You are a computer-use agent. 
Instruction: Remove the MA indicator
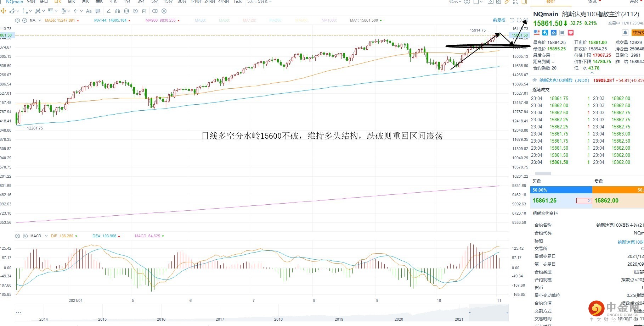click(25, 20)
